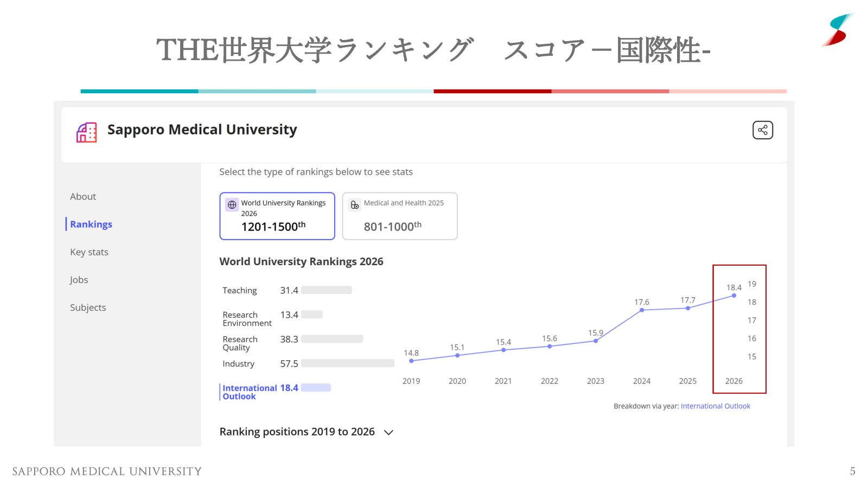
Task: Click the university building icon
Action: pyautogui.click(x=86, y=132)
